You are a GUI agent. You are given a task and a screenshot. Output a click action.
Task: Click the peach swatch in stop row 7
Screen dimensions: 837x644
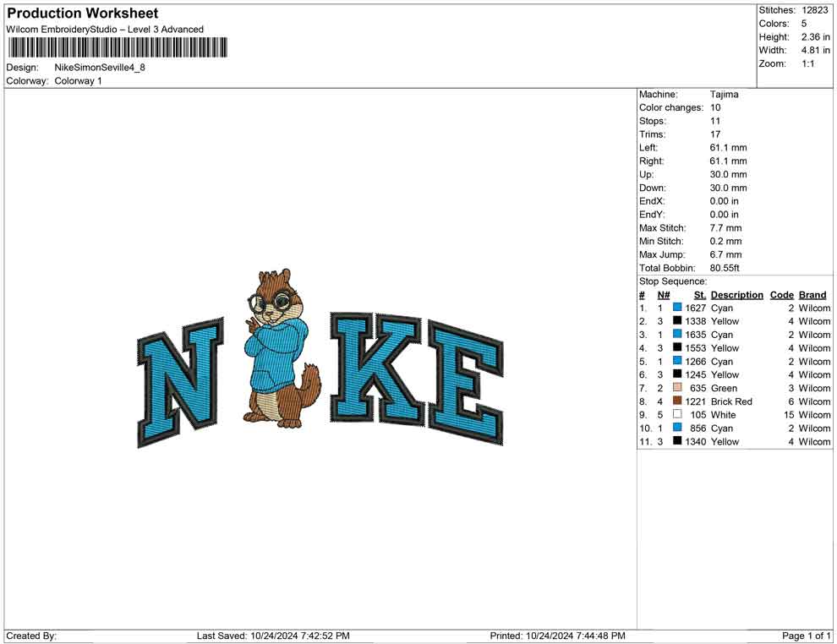pyautogui.click(x=677, y=387)
